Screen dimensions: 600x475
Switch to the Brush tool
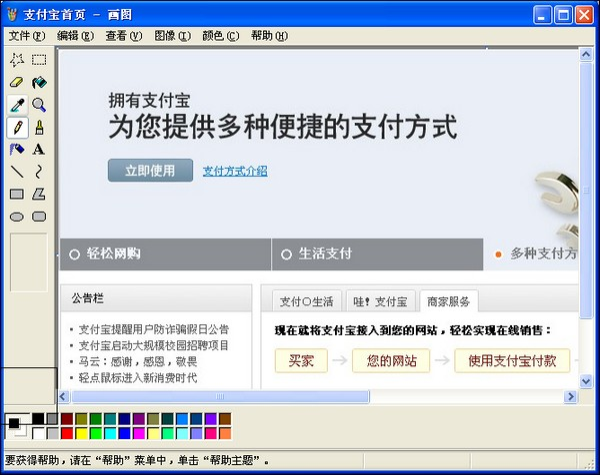click(x=39, y=127)
